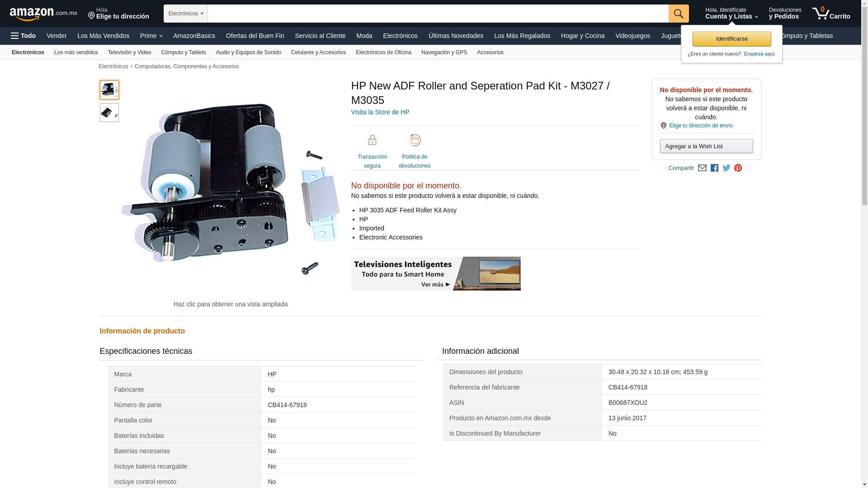Click the return policy icon
Screen dimensions: 868x488
[415, 141]
